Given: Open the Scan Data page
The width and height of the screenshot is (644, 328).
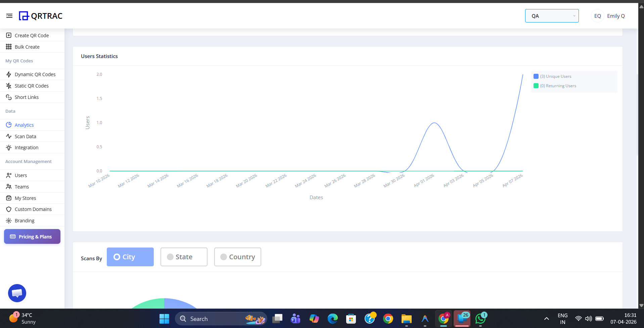Looking at the screenshot, I should pos(25,136).
